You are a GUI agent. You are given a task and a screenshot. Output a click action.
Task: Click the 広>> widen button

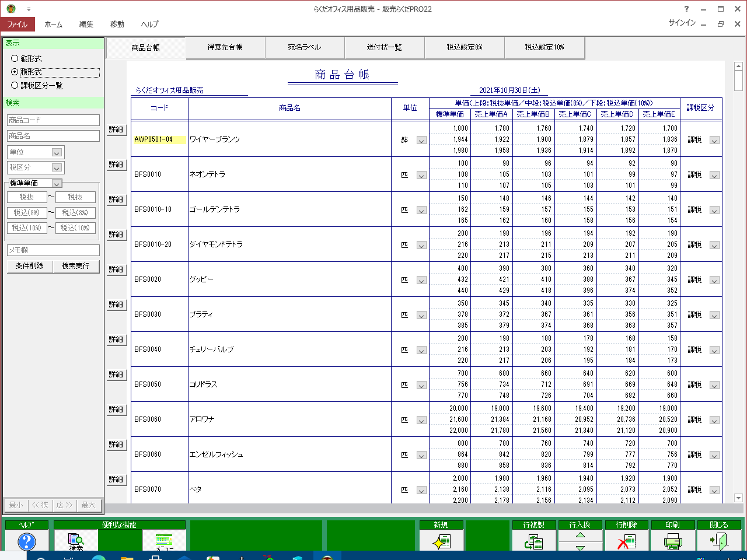(64, 505)
